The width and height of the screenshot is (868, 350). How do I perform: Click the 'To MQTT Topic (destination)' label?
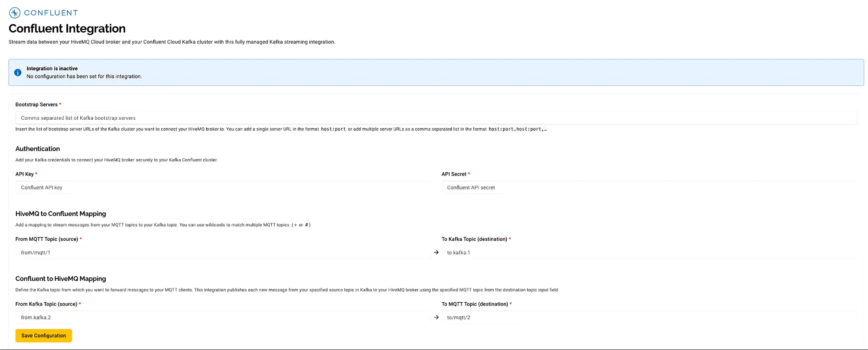point(475,304)
